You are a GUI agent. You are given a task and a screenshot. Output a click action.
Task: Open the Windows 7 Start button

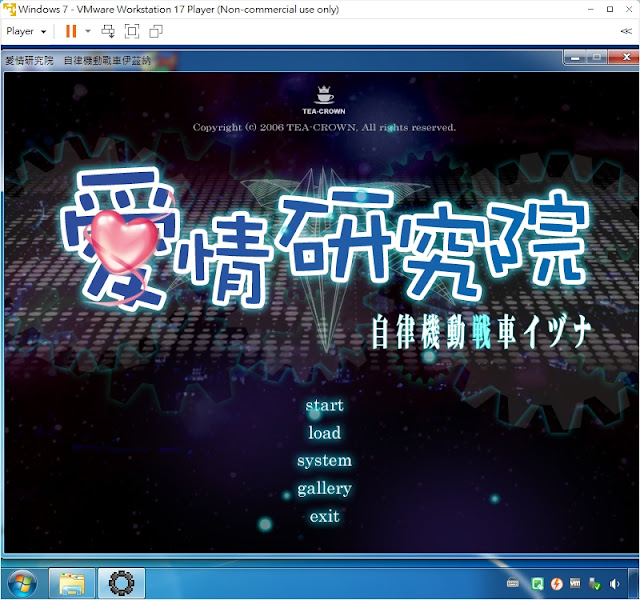tap(22, 583)
